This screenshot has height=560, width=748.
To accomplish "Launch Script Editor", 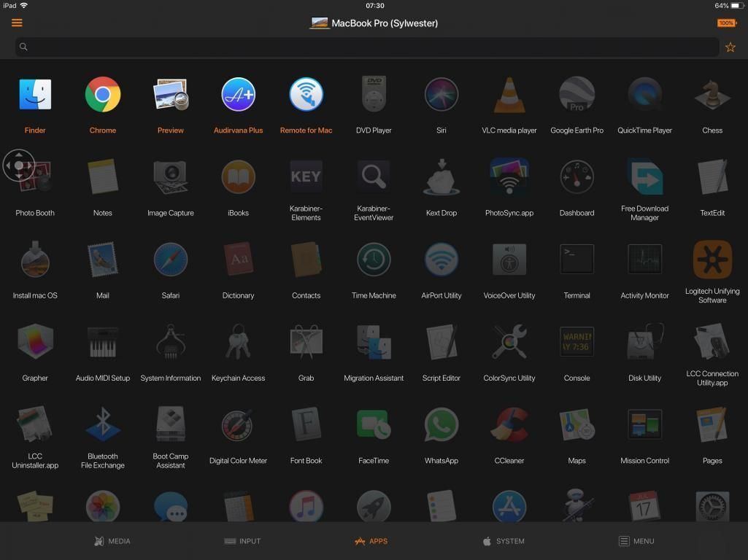I will 442,342.
